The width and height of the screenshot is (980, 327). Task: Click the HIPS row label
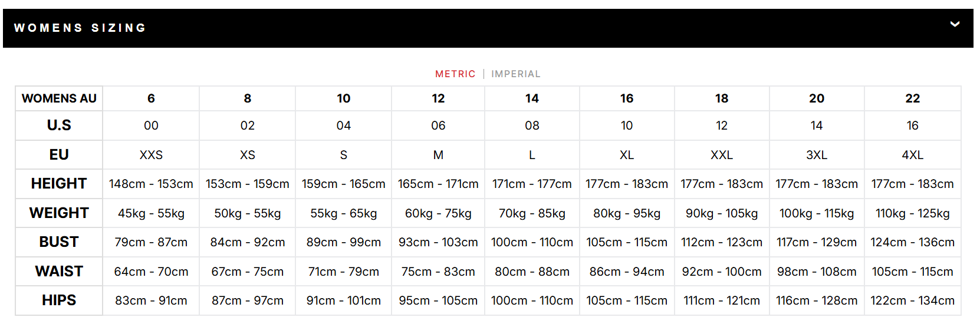(59, 300)
